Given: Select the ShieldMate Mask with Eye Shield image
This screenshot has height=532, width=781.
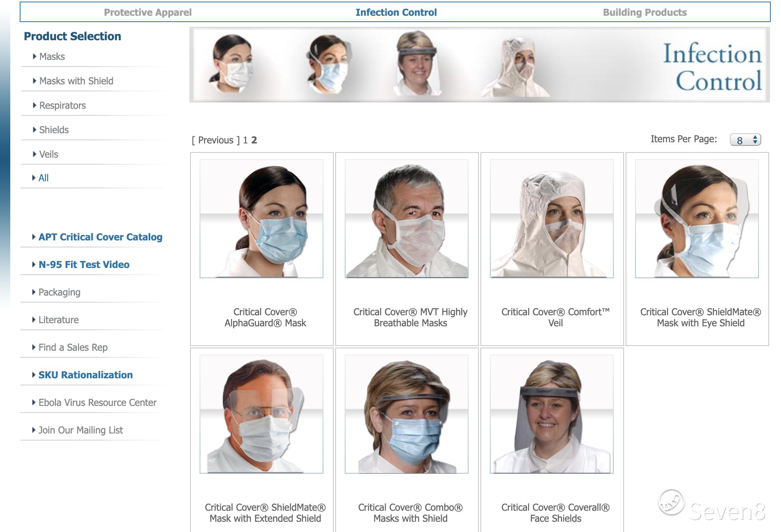Looking at the screenshot, I should (697, 219).
